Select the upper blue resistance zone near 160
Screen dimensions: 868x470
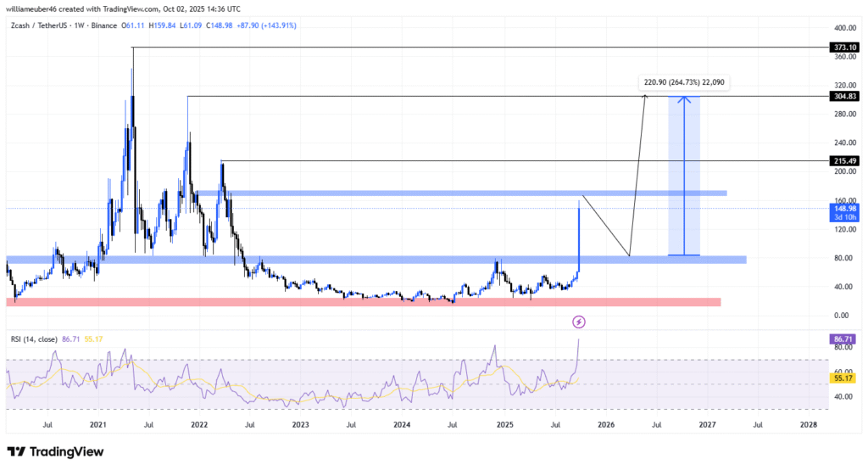pos(462,193)
